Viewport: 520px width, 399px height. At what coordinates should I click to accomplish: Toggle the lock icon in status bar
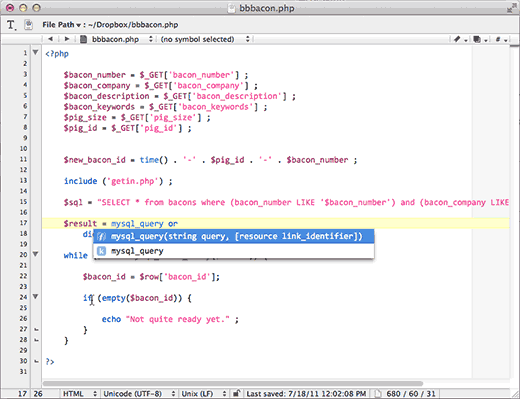coord(236,394)
